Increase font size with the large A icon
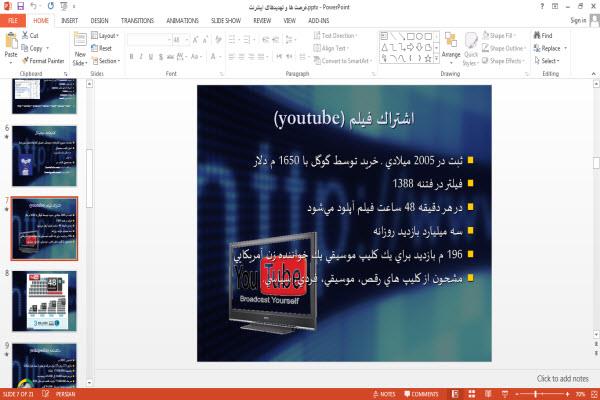This screenshot has height=400, width=600. (196, 40)
